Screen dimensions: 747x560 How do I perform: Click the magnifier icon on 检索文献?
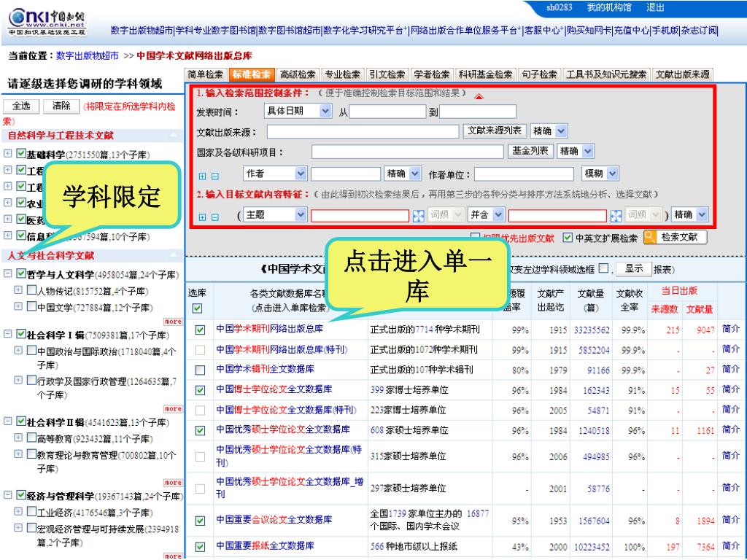click(x=650, y=237)
